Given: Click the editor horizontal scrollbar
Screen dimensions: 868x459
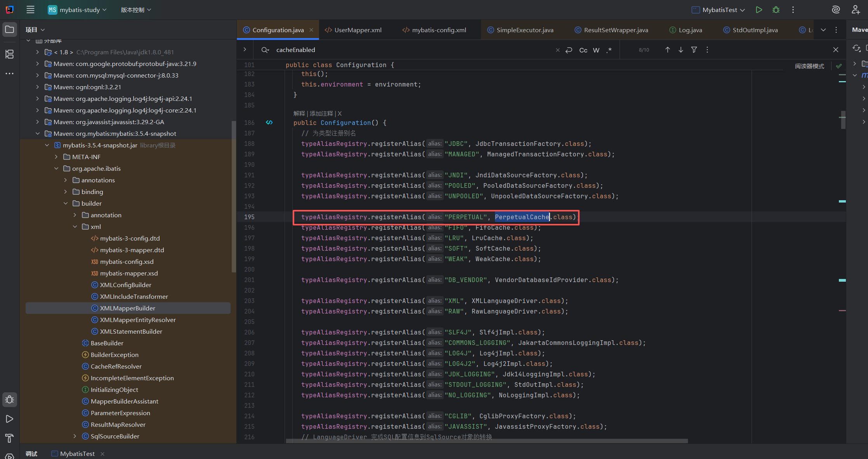Looking at the screenshot, I should [x=487, y=441].
